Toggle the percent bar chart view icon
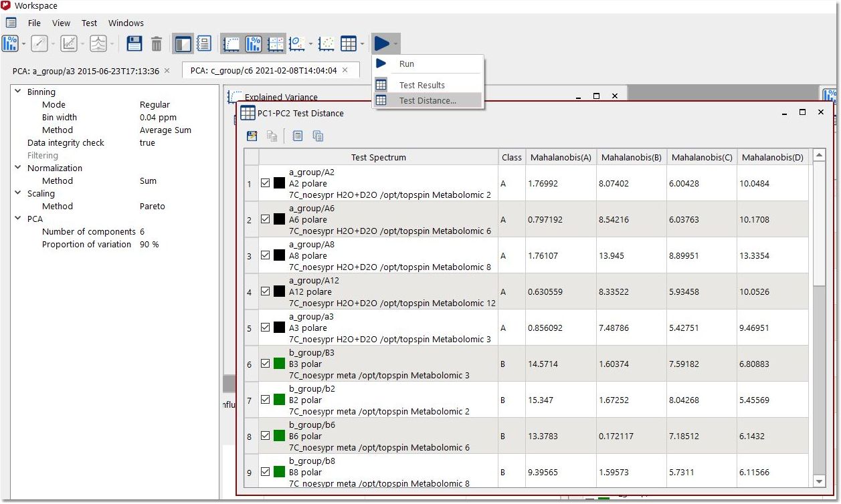 pyautogui.click(x=254, y=44)
